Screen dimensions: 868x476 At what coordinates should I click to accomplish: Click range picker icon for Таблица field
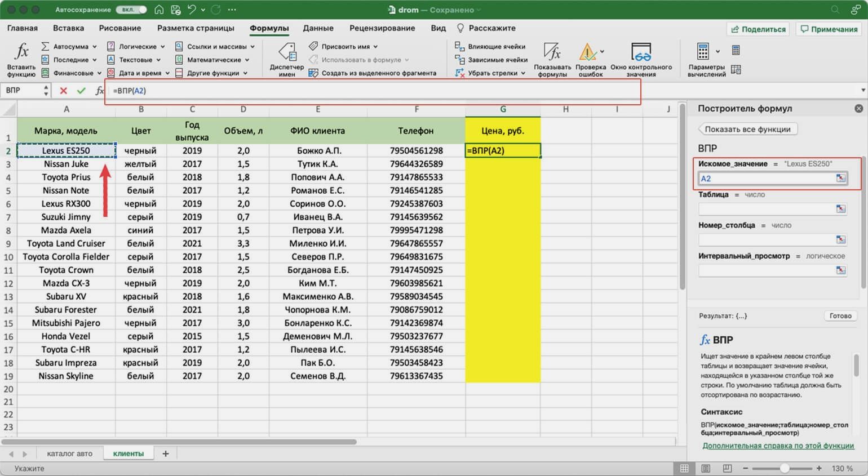point(840,209)
